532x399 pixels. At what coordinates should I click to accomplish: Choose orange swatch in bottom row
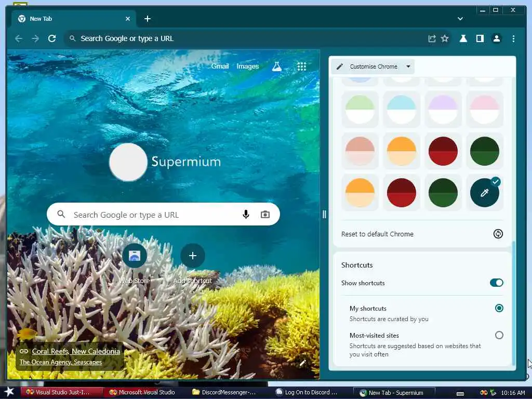tap(360, 193)
